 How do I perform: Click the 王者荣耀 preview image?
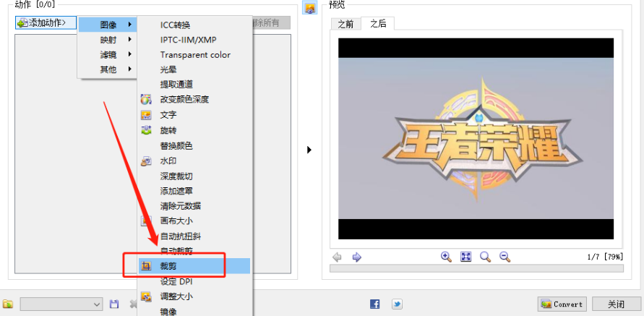click(476, 139)
